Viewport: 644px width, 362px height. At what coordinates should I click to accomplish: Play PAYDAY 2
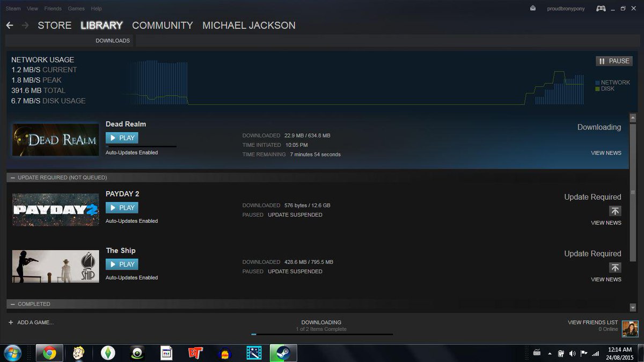(122, 208)
